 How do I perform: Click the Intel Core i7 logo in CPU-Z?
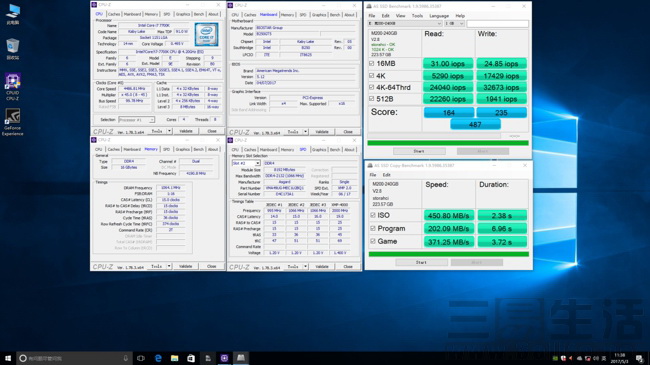coord(206,34)
